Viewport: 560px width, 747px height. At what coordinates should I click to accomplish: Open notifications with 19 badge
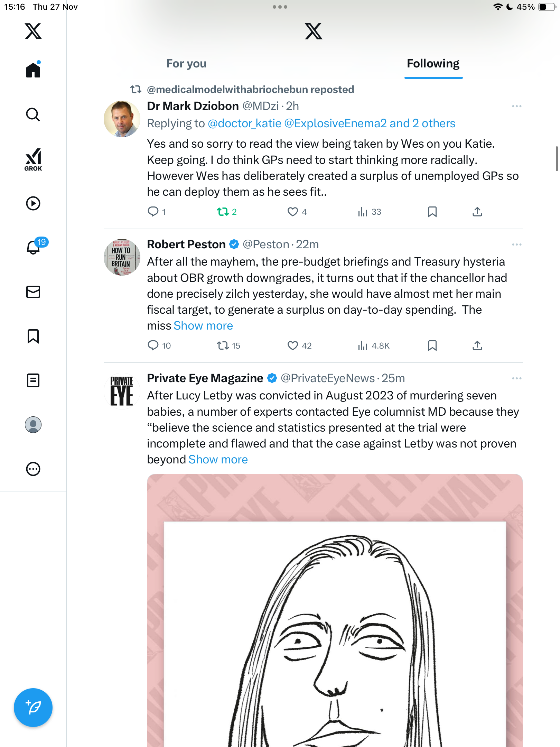pyautogui.click(x=34, y=247)
